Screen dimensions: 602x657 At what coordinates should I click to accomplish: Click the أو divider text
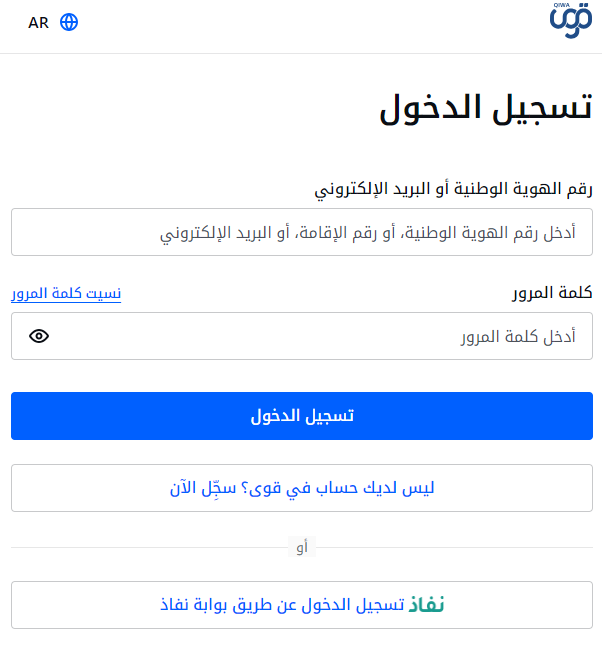[x=301, y=548]
